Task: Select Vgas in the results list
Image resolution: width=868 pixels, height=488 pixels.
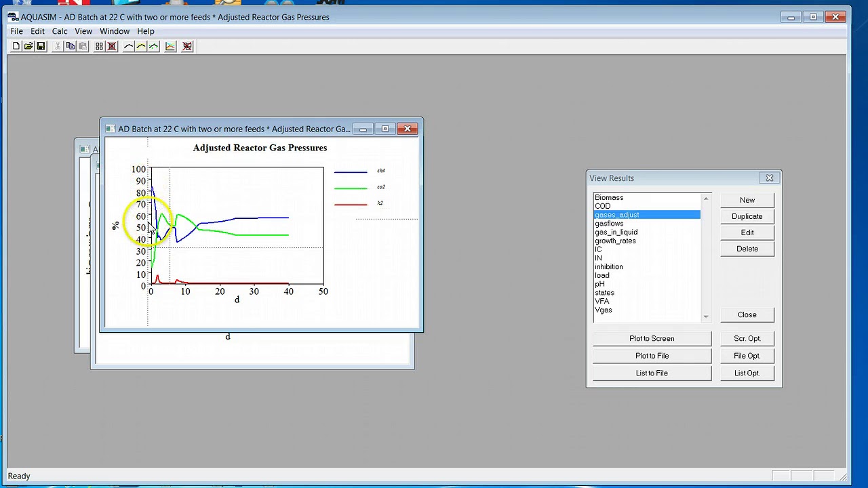Action: [x=647, y=310]
